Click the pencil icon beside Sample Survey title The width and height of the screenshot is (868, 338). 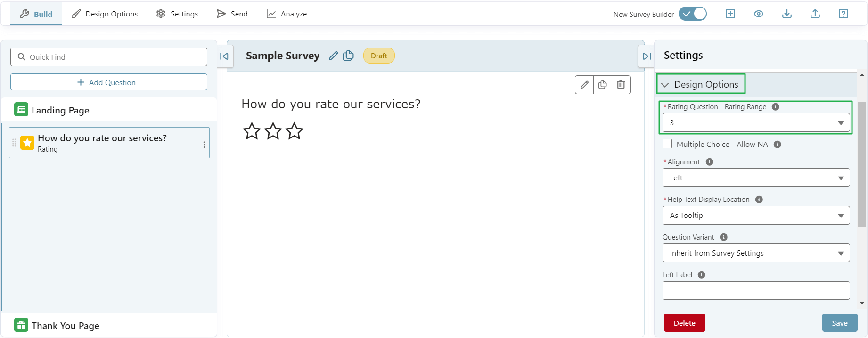coord(333,55)
